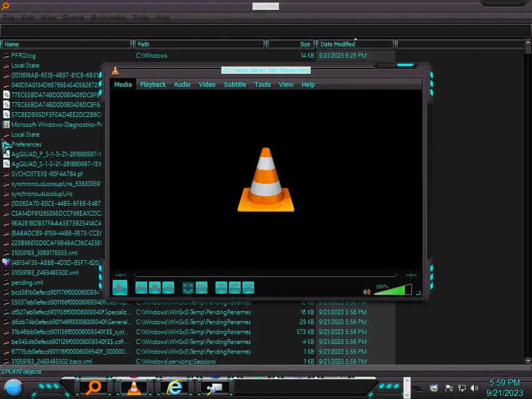The height and width of the screenshot is (399, 532).
Task: Click C:\Windows\servicing\Sessions path cell
Action: pos(176,362)
